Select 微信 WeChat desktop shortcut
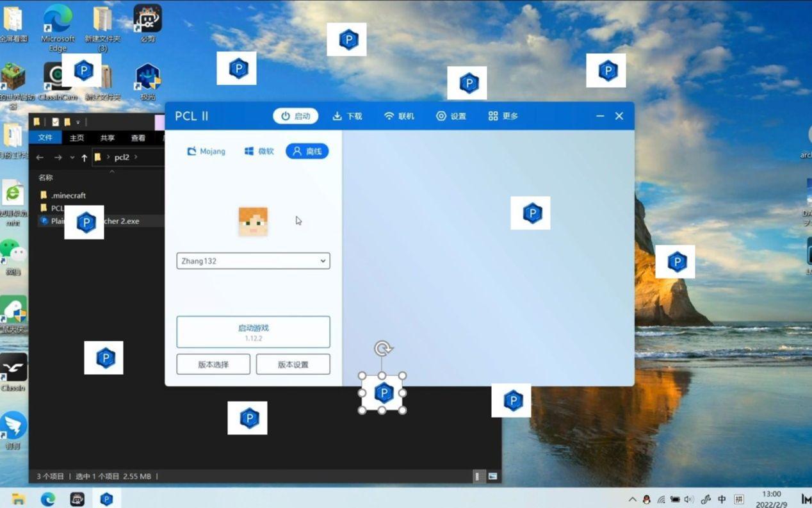Viewport: 812px width, 508px height. [13, 257]
